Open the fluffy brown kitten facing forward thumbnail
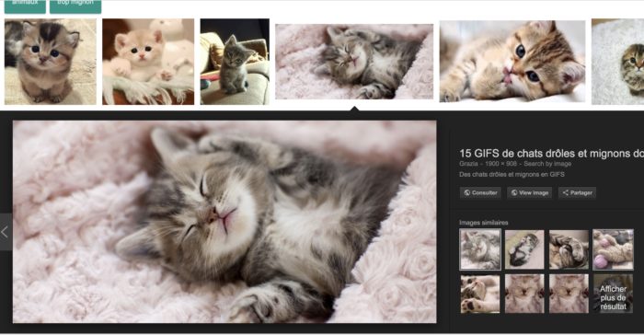Screen dimensions: 644x335 pyautogui.click(x=51, y=62)
